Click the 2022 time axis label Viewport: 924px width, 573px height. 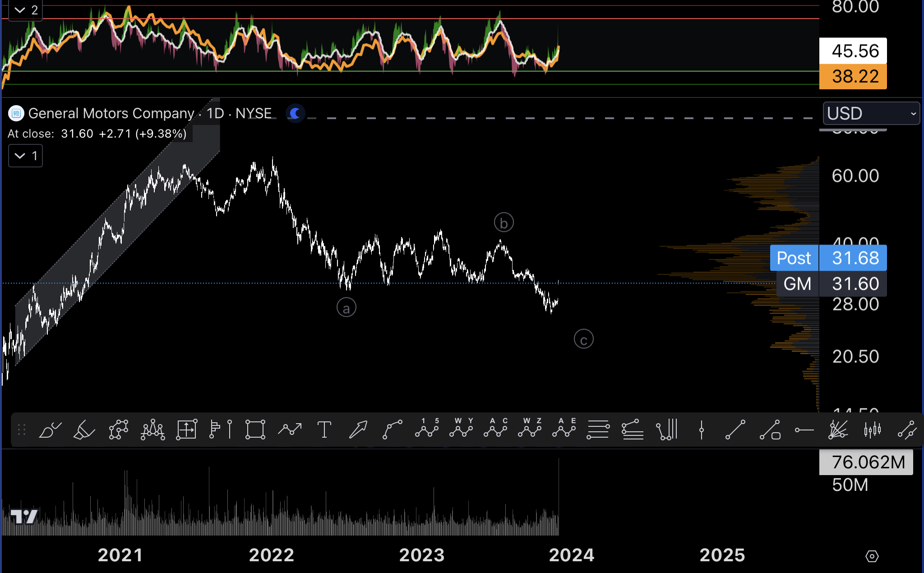click(272, 555)
